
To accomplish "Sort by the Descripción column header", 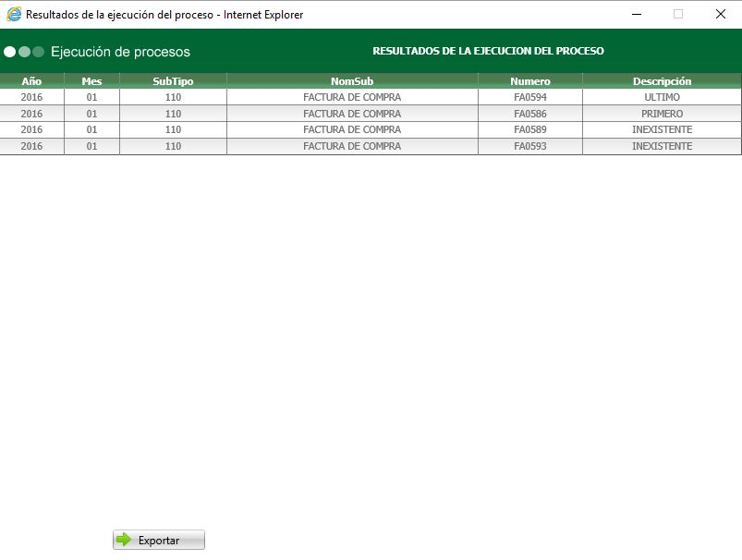I will pyautogui.click(x=661, y=80).
